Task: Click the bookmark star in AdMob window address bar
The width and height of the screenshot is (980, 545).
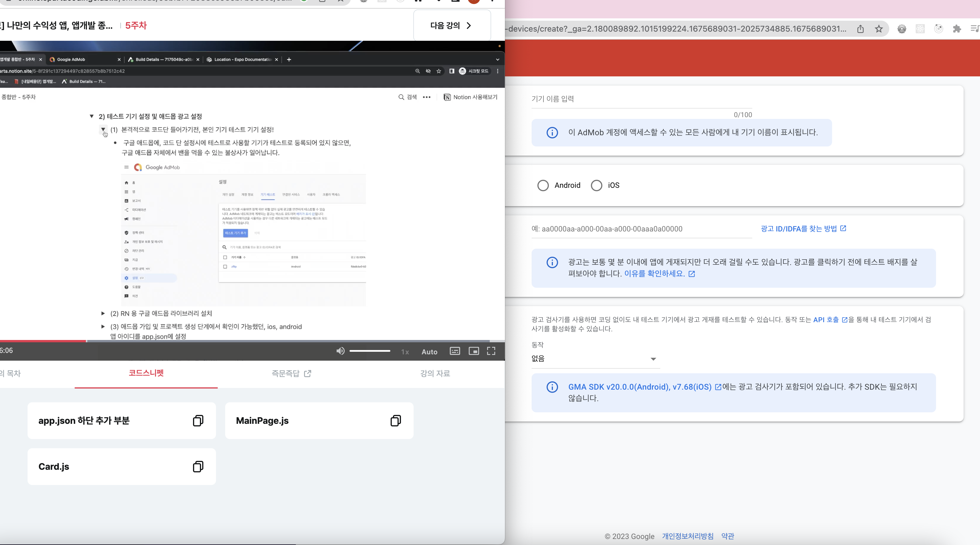Action: click(878, 29)
